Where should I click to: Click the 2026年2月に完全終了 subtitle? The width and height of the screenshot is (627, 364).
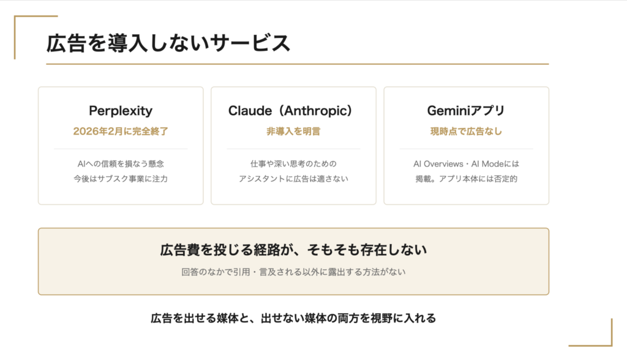pos(121,132)
